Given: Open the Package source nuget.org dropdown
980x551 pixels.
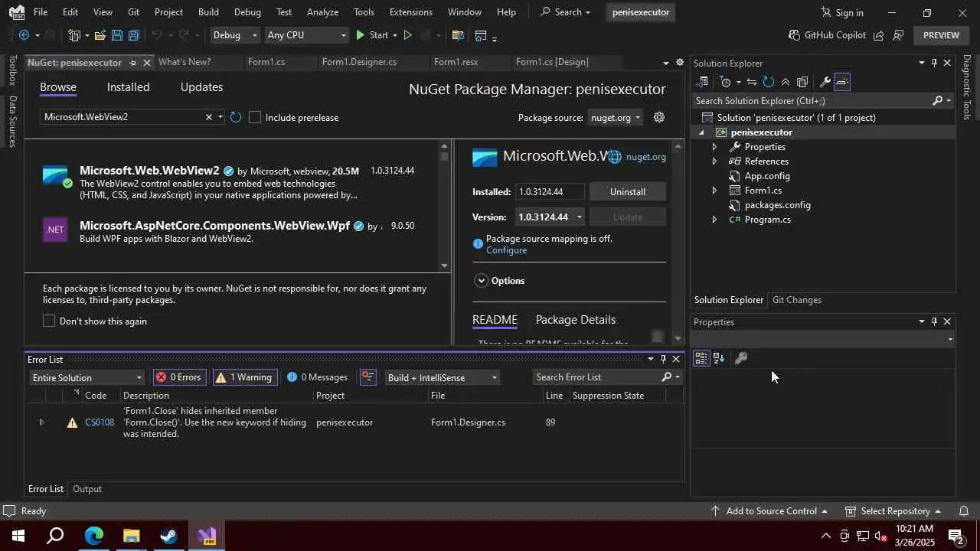Looking at the screenshot, I should [616, 117].
